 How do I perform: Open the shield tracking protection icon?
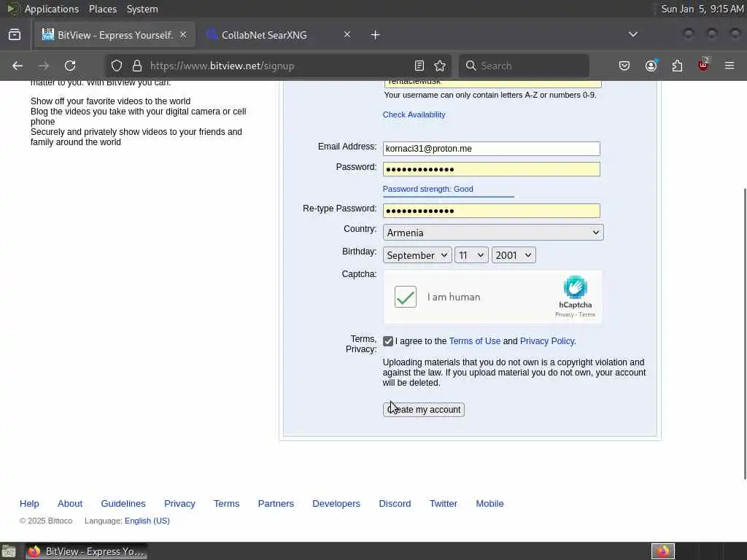(117, 66)
